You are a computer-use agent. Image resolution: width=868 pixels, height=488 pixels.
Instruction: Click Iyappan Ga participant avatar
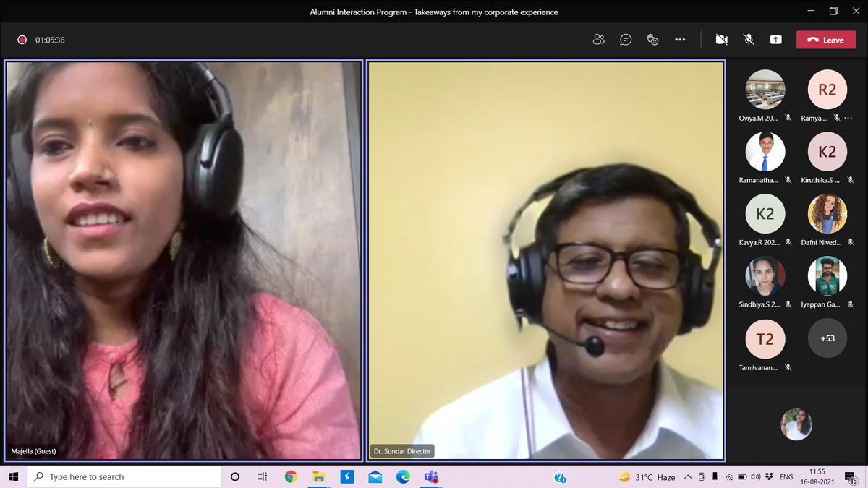pos(827,275)
